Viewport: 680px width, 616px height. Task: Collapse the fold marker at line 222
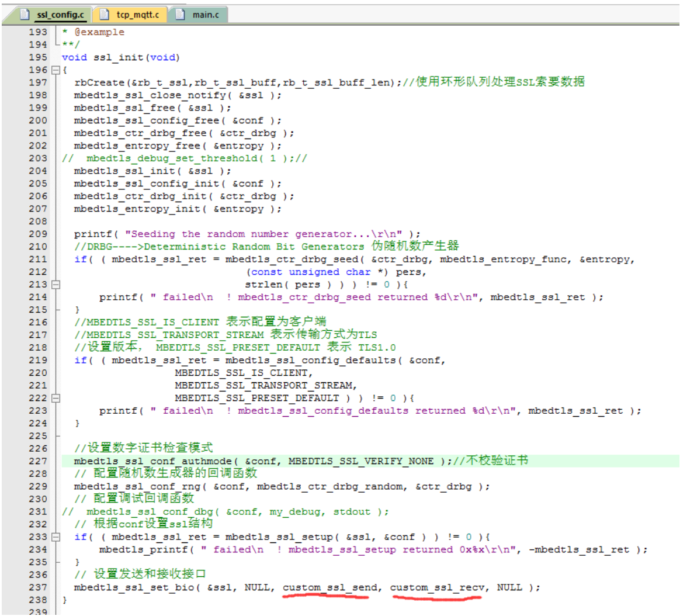(x=56, y=398)
